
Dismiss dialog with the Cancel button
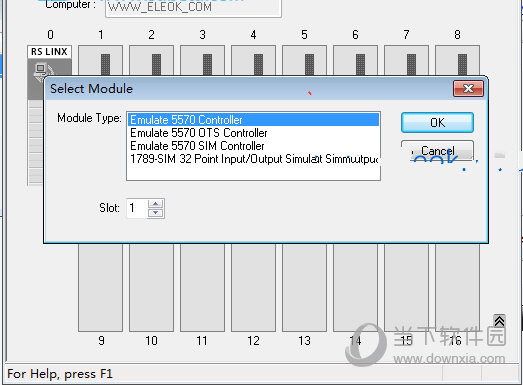coord(437,150)
